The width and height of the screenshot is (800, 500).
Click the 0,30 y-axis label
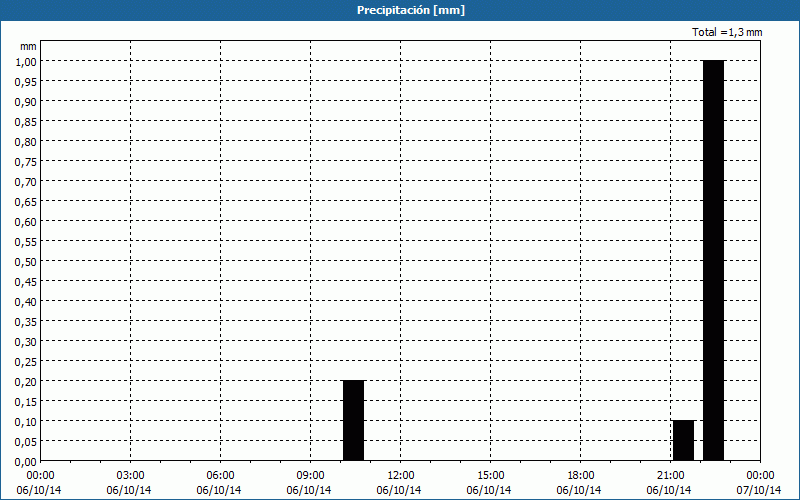click(x=26, y=341)
